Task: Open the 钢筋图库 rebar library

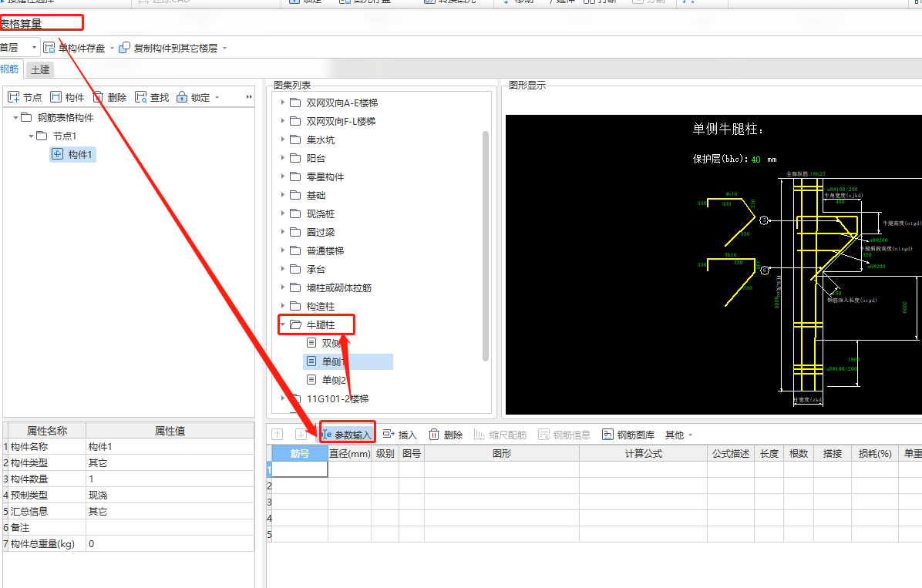Action: click(x=628, y=435)
